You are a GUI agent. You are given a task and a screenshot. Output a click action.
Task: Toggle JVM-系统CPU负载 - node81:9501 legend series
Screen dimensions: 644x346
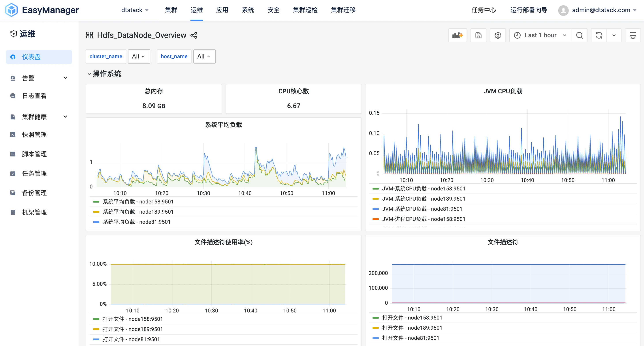tap(422, 209)
